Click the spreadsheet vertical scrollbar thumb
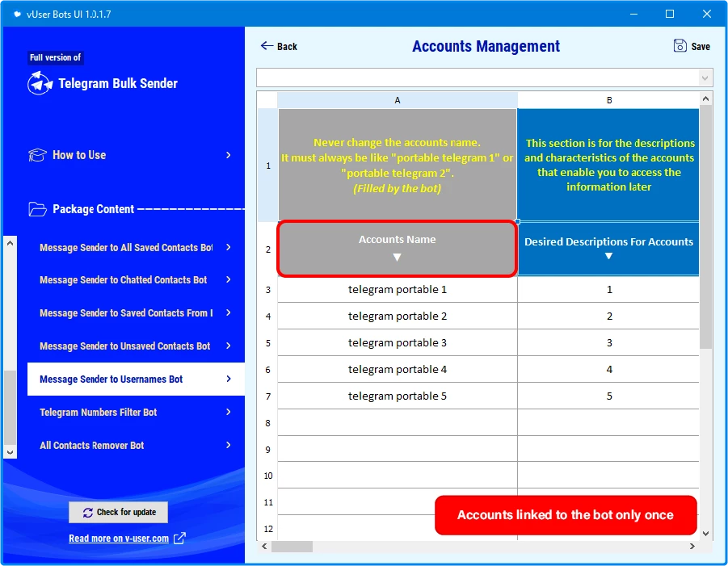Screen dimensions: 728x566 point(705,226)
